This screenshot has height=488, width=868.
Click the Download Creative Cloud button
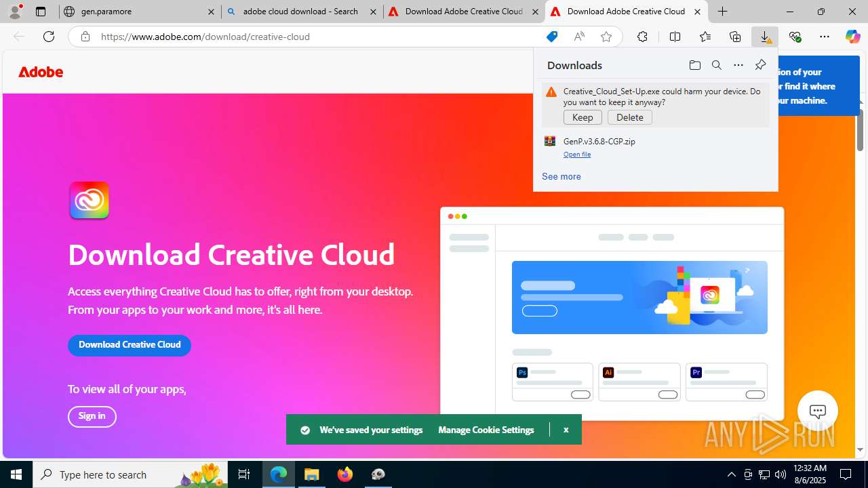coord(130,345)
